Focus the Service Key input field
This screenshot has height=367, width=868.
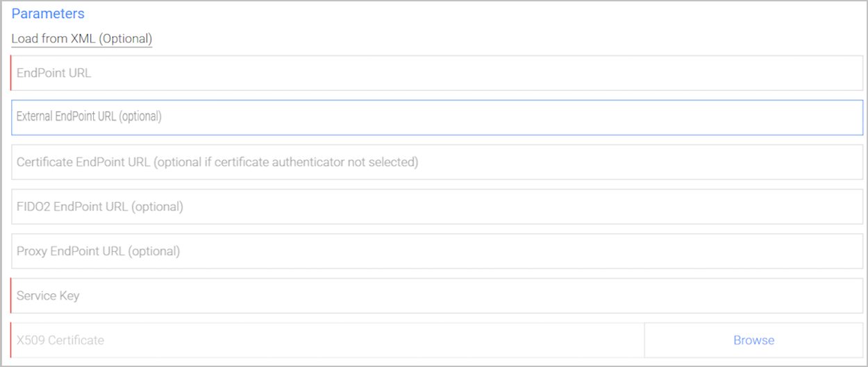click(x=437, y=296)
